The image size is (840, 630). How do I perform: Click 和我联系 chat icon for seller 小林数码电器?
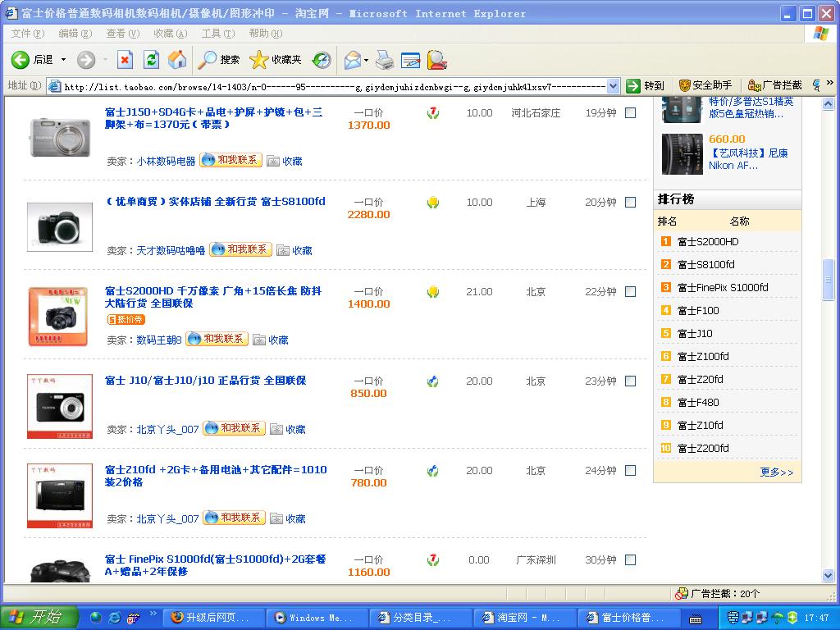point(231,161)
